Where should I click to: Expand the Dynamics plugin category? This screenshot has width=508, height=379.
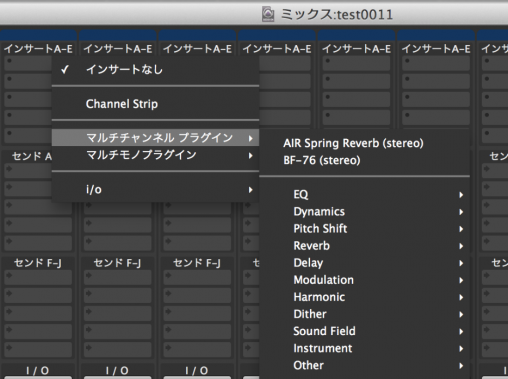[365, 212]
